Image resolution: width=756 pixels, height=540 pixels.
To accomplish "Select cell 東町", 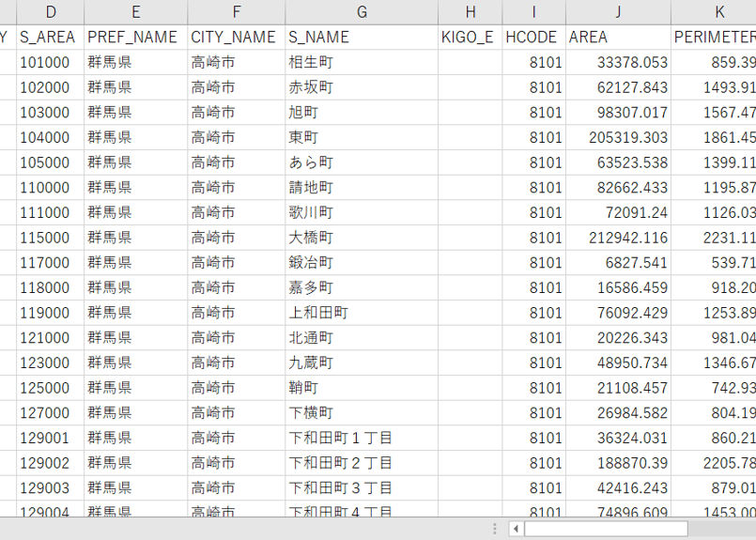I will (362, 137).
